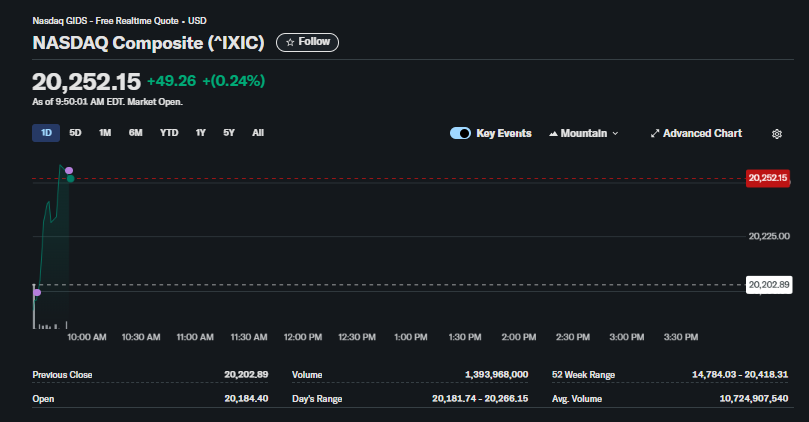The image size is (809, 422).
Task: Click the +(0.24%) percent change
Action: click(233, 81)
